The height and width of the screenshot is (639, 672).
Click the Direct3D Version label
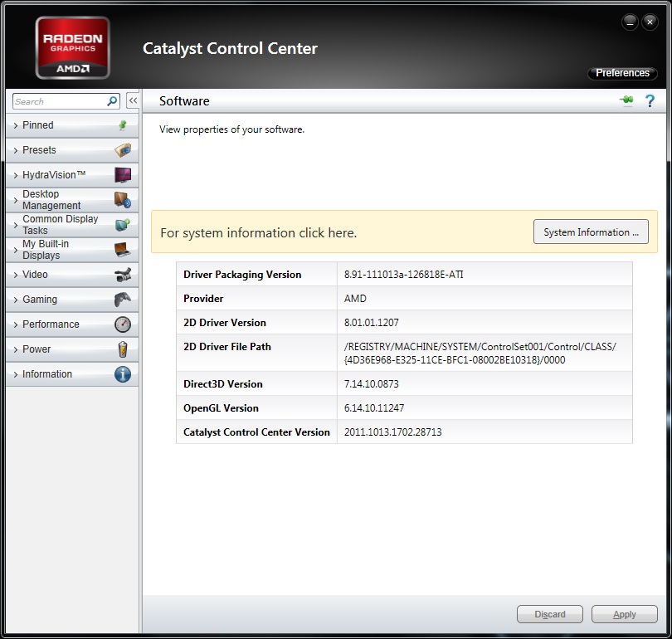(x=223, y=383)
